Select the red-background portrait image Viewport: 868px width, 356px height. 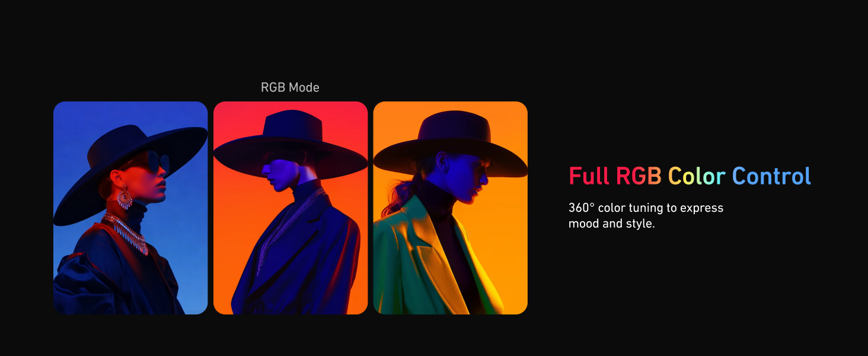[291, 208]
